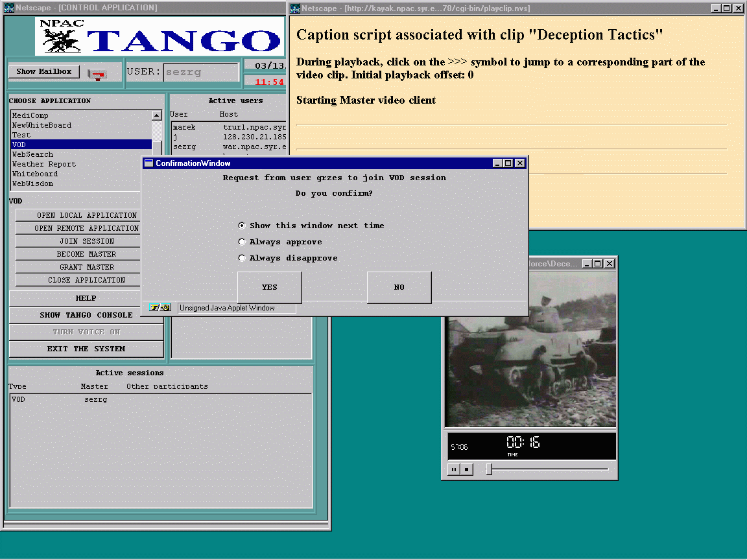This screenshot has height=560, width=747.
Task: Click the BECOME MASTER button
Action: (x=78, y=254)
